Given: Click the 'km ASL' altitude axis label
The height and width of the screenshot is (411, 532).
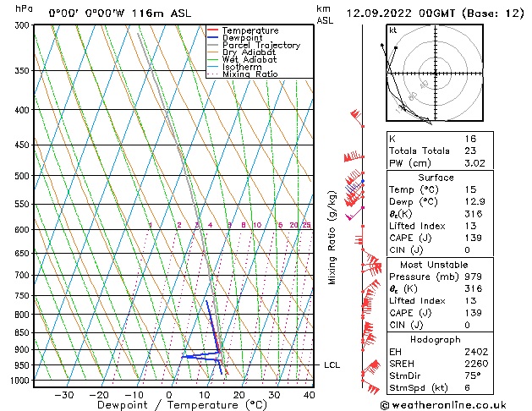Looking at the screenshot, I should click(x=325, y=15).
